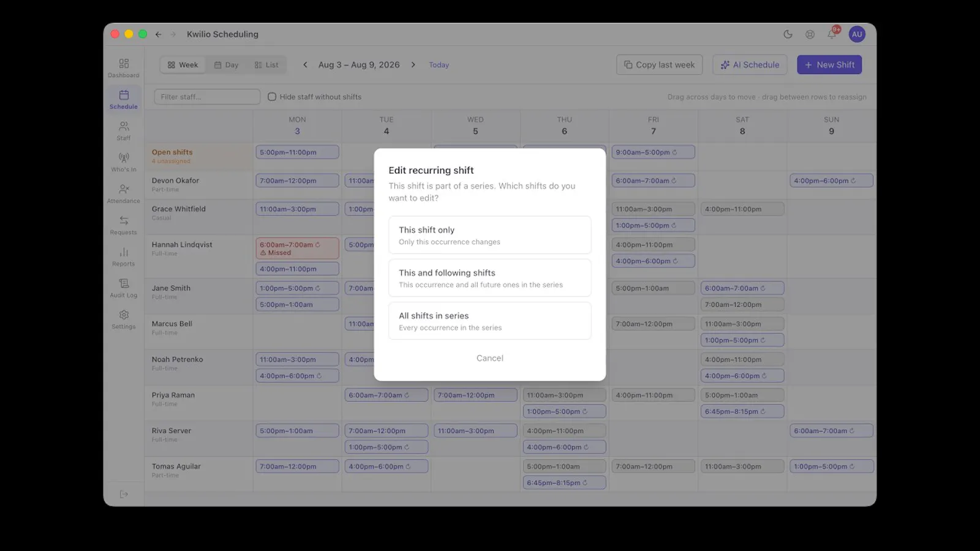The height and width of the screenshot is (551, 980).
Task: Select the Aug 3 – Aug 9, 2026 date range
Action: coord(359,65)
